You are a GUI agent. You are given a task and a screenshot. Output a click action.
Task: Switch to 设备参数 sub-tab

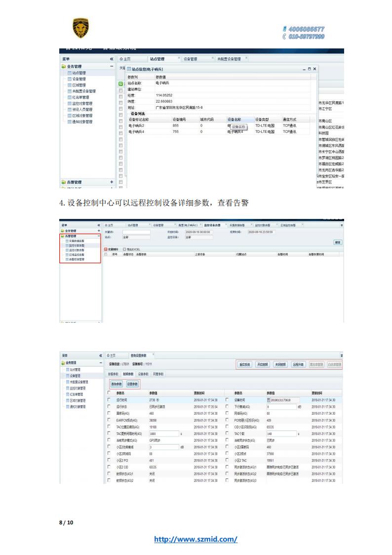pos(143,374)
